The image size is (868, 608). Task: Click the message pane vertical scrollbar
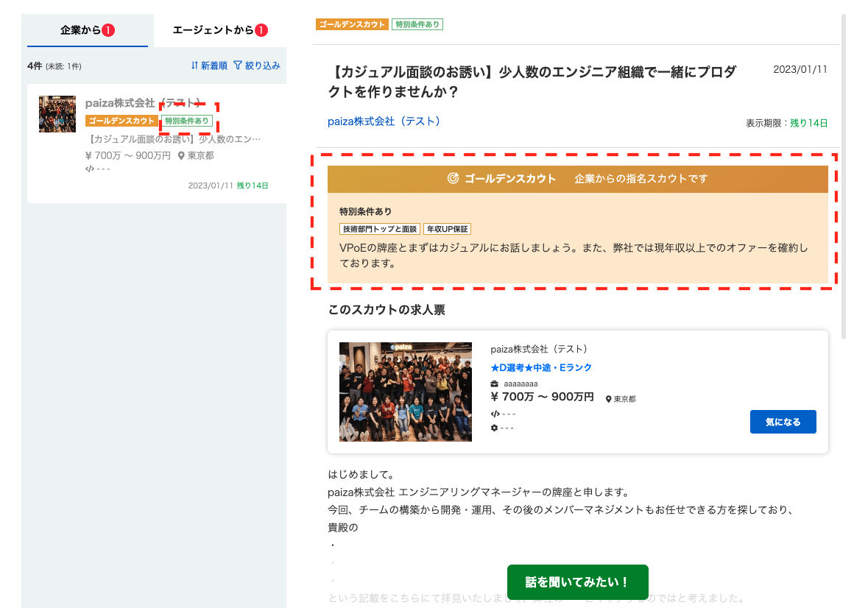click(x=844, y=177)
